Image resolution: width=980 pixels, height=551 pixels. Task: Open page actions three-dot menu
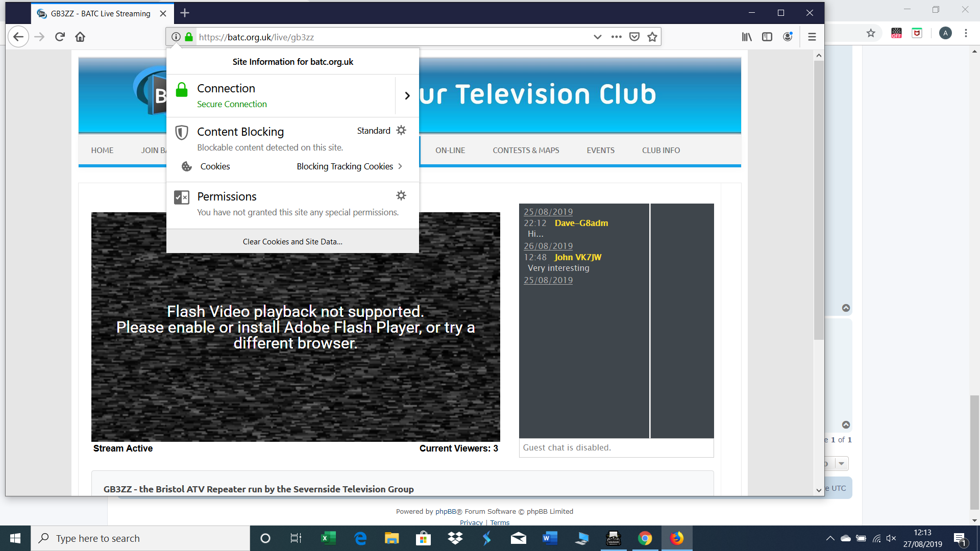point(617,37)
